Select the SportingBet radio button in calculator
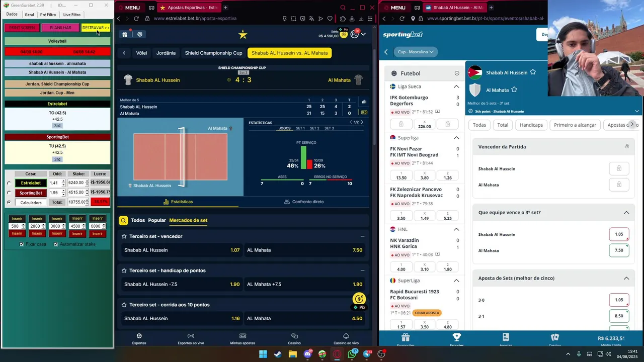This screenshot has height=362, width=644. point(9,193)
